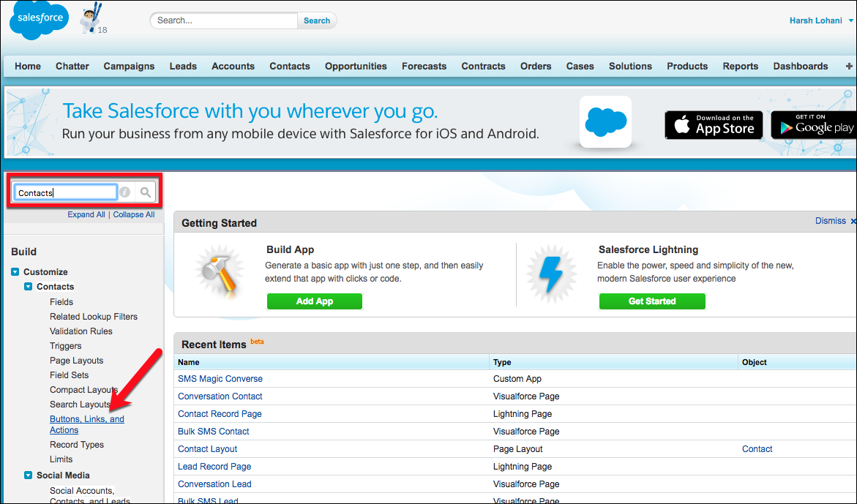Click the Salesforce cloud logo
This screenshot has width=857, height=504.
39,20
